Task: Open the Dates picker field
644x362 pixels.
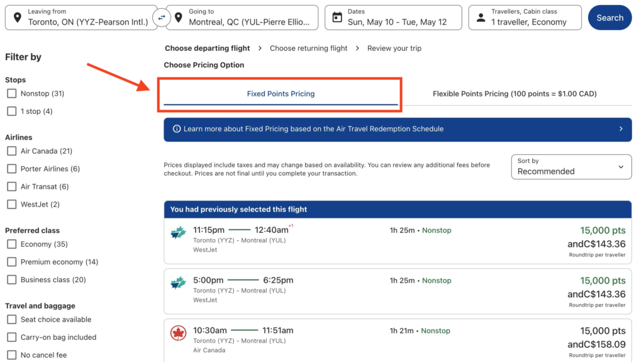Action: coord(393,18)
